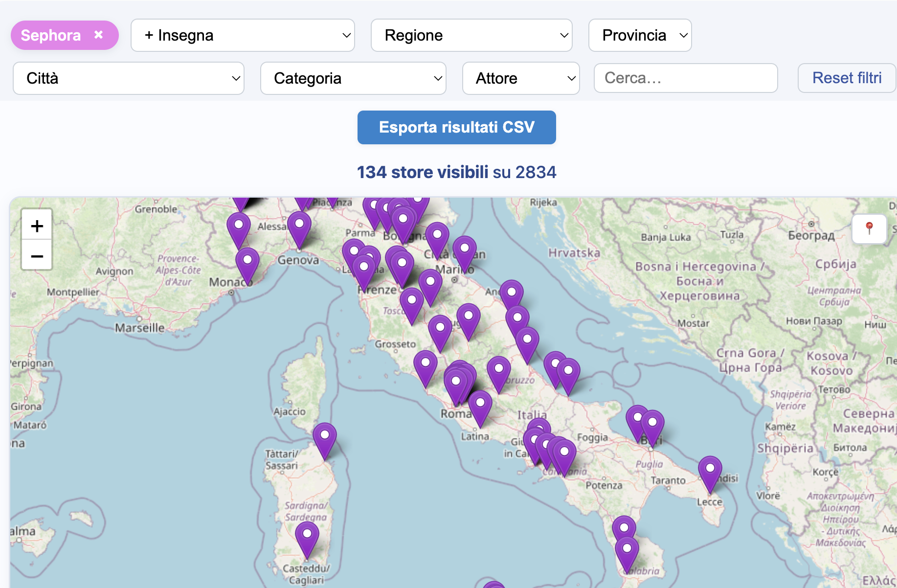Click the pushpin icon in the map corner

click(869, 228)
